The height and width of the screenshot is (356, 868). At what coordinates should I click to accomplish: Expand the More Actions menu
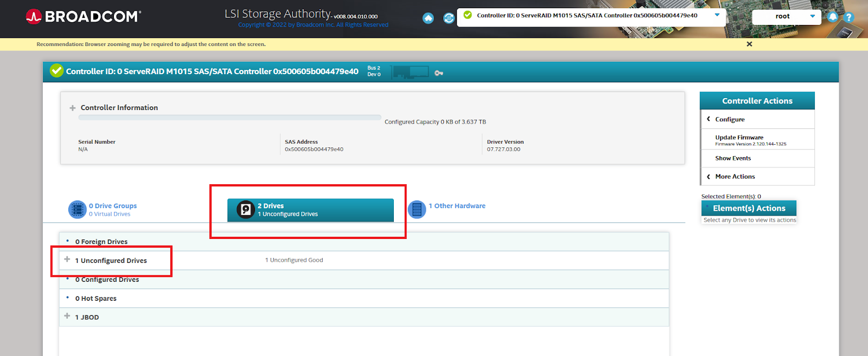click(757, 177)
